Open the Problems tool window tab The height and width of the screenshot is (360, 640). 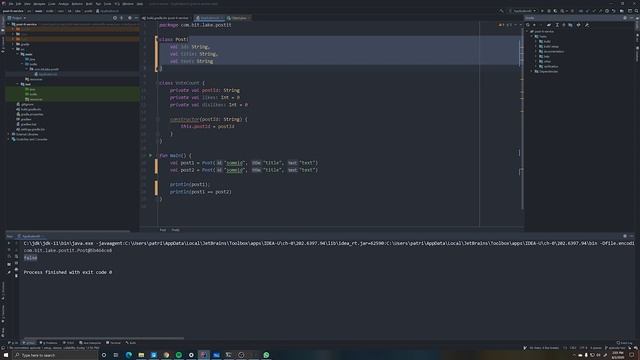click(49, 343)
